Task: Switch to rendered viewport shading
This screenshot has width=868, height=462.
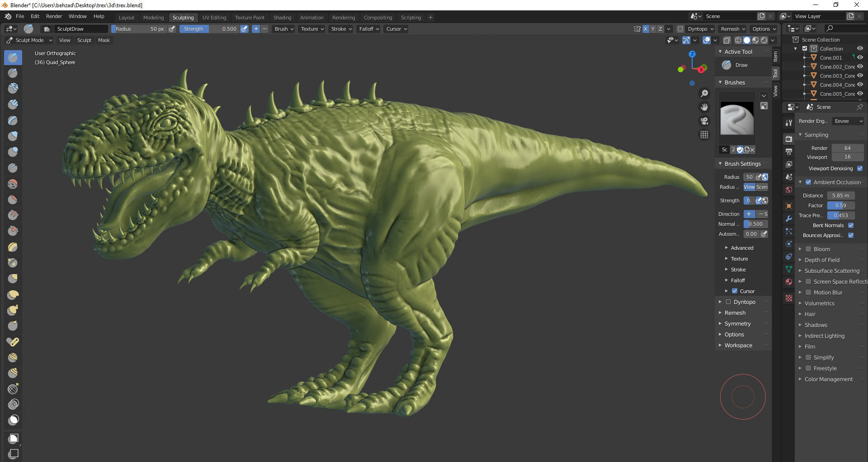Action: pyautogui.click(x=764, y=40)
